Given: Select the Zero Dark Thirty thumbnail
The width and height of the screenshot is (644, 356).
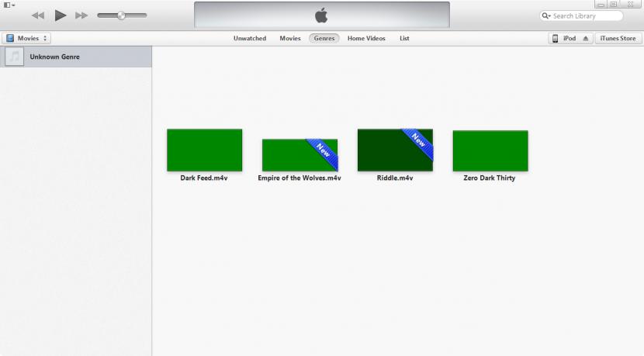Looking at the screenshot, I should tap(490, 151).
